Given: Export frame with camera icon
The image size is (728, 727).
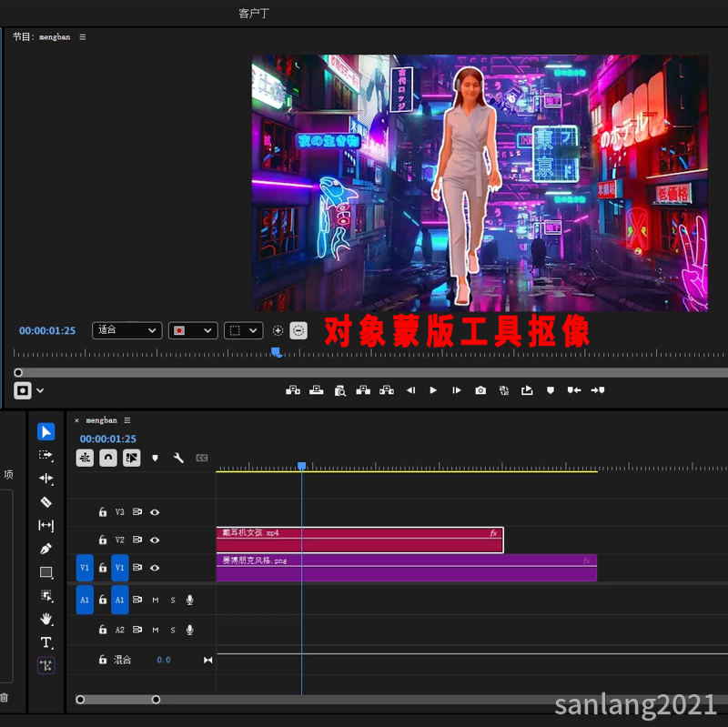Looking at the screenshot, I should (480, 390).
